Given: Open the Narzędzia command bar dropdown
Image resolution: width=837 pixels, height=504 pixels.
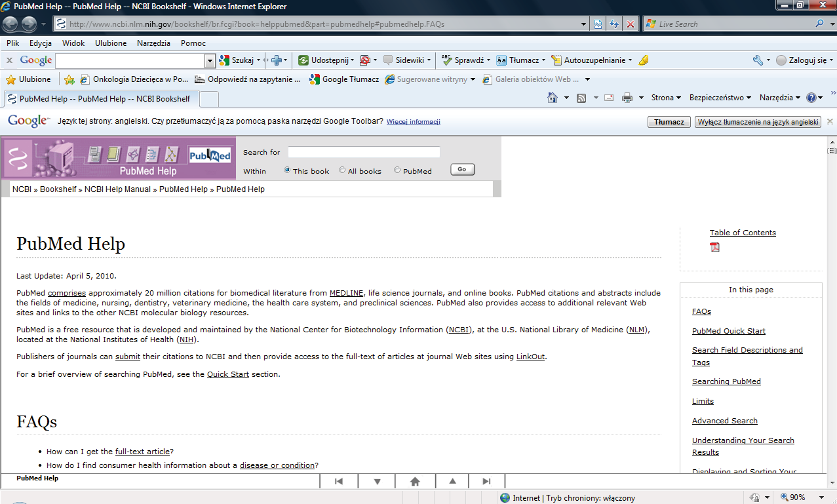Looking at the screenshot, I should tap(780, 98).
